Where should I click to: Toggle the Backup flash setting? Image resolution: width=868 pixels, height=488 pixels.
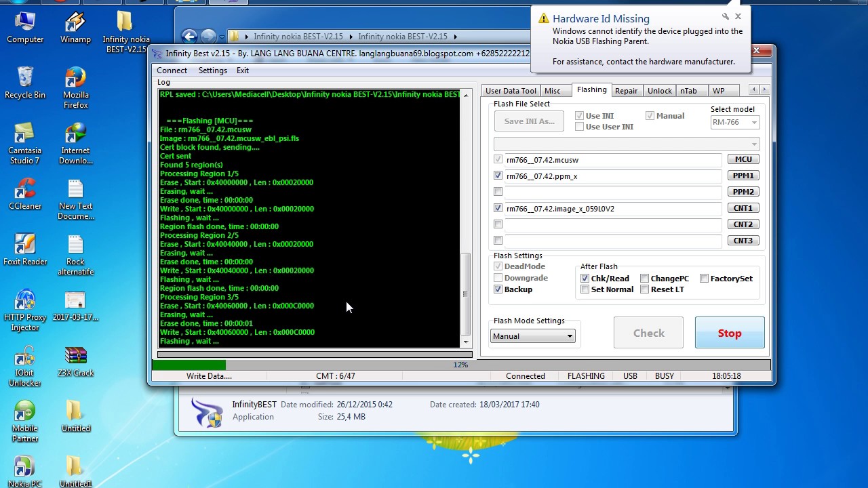[498, 289]
